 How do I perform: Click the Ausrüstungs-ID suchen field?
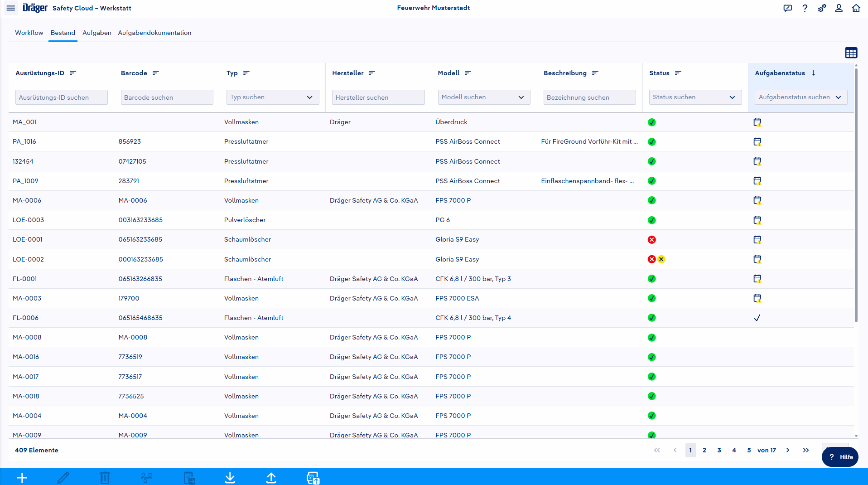click(62, 97)
